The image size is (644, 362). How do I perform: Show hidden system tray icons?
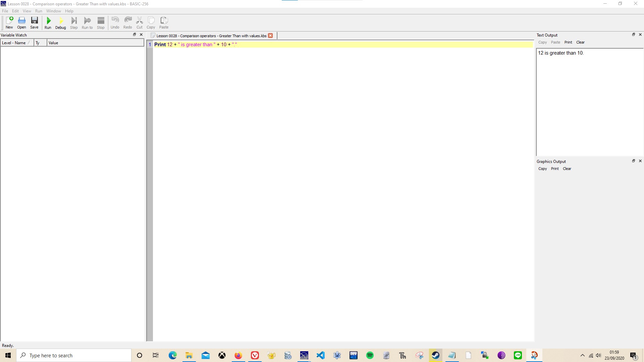583,355
